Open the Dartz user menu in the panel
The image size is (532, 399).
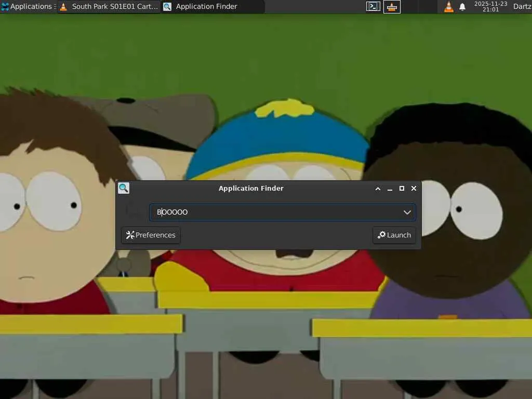point(522,6)
